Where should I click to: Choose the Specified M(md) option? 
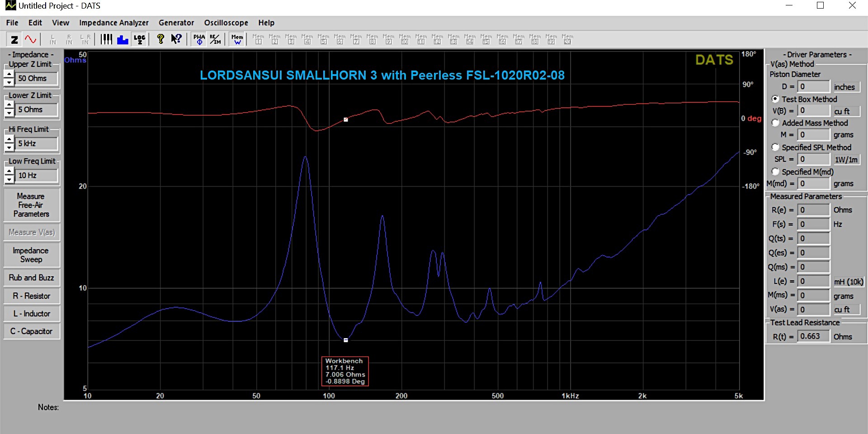point(775,171)
